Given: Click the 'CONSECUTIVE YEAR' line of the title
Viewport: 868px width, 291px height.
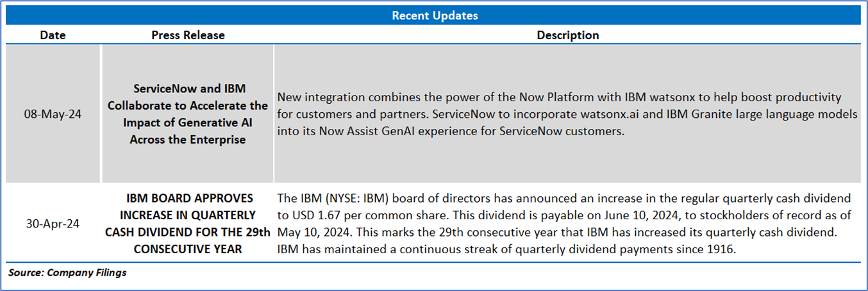Looking at the screenshot, I should pos(188,249).
